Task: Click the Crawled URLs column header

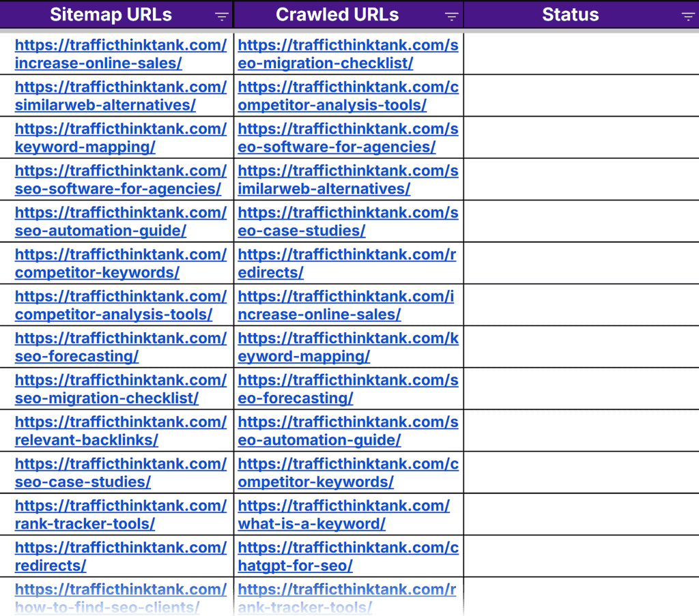Action: click(x=337, y=14)
